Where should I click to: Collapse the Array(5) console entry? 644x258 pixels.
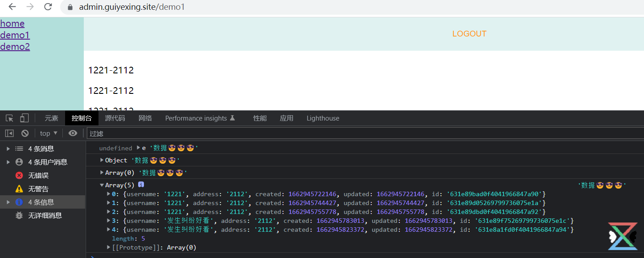[102, 185]
